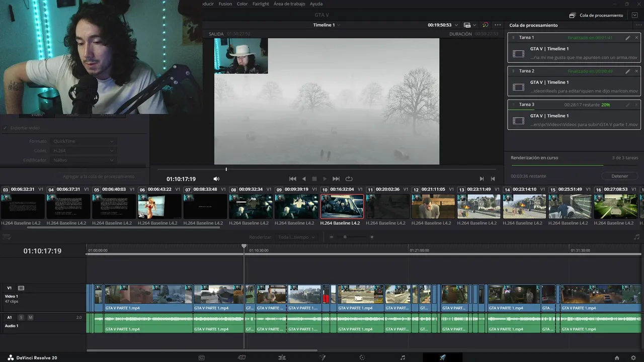Open the Codificador Nativo dropdown
Viewport: 644px width, 362px height.
pos(83,160)
